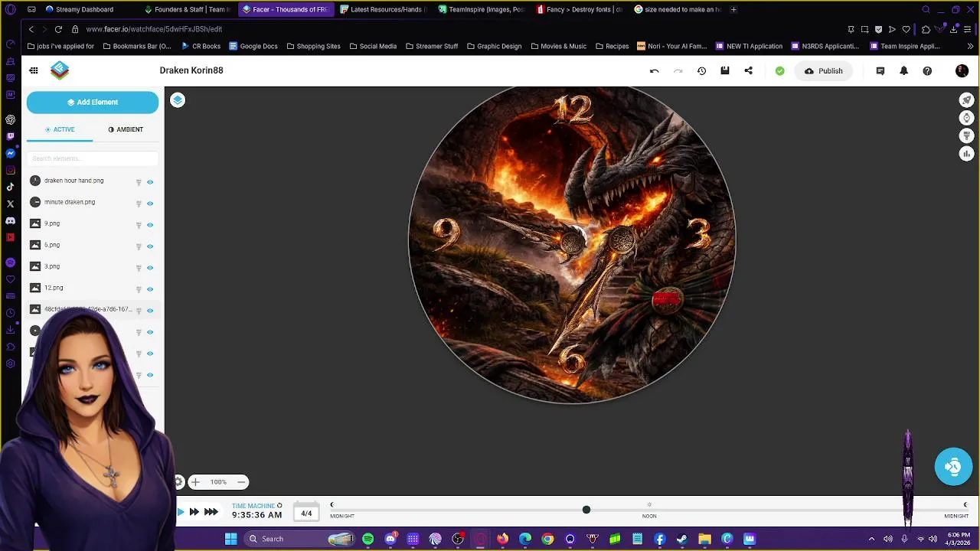The width and height of the screenshot is (980, 551).
Task: Open the notifications bell
Action: 903,71
